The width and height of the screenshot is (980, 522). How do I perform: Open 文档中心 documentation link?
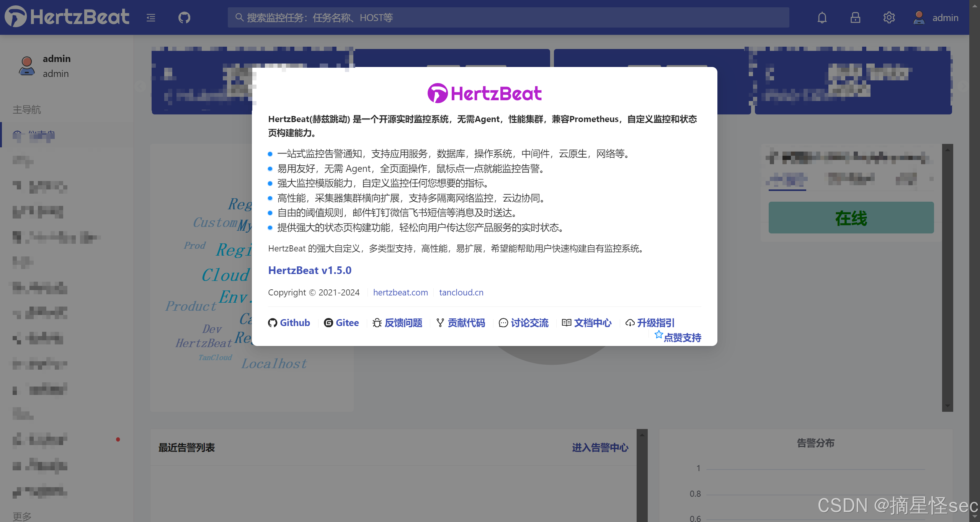pyautogui.click(x=587, y=323)
